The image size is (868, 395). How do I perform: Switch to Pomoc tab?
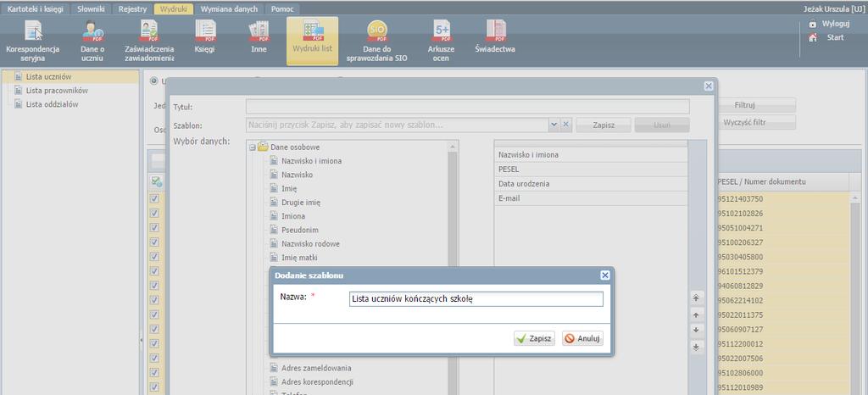[283, 9]
